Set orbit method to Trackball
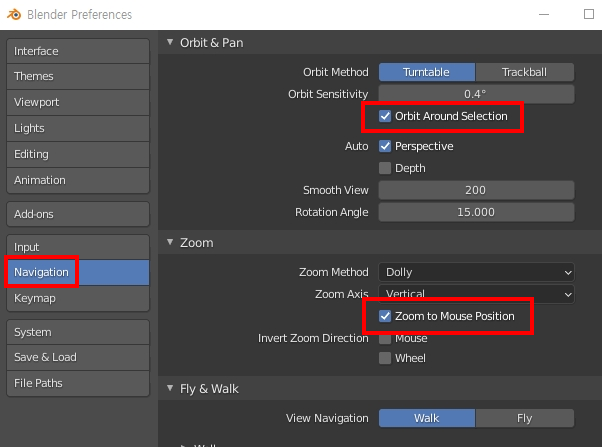Image resolution: width=602 pixels, height=447 pixels. pyautogui.click(x=525, y=72)
